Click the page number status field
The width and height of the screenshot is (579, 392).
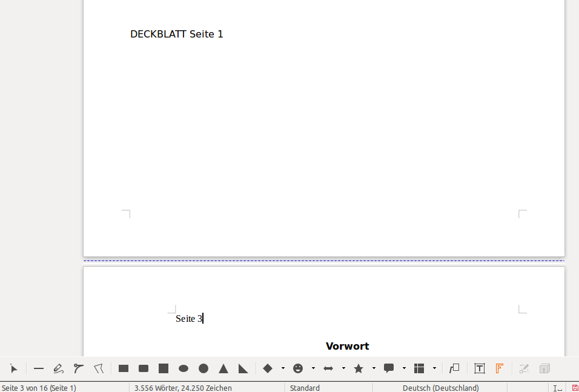pos(39,388)
